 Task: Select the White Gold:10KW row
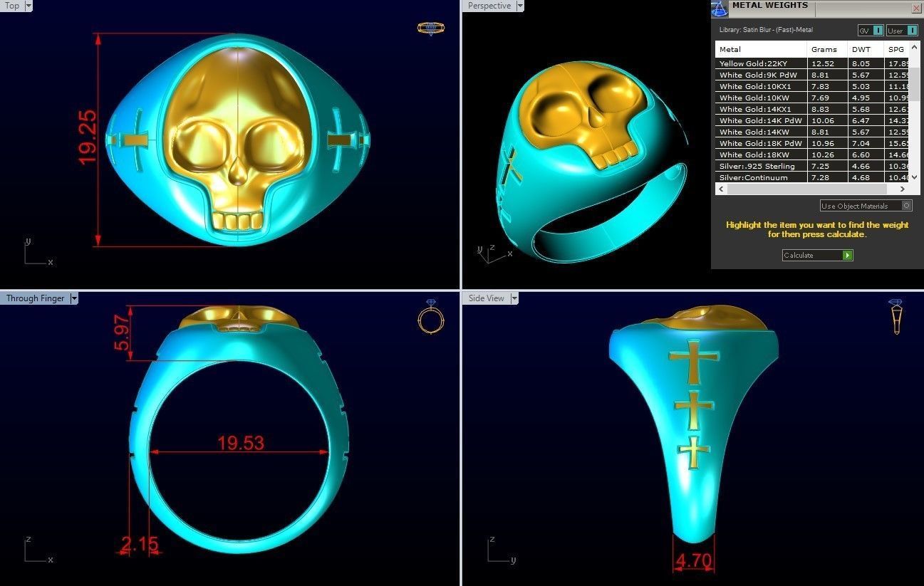813,98
